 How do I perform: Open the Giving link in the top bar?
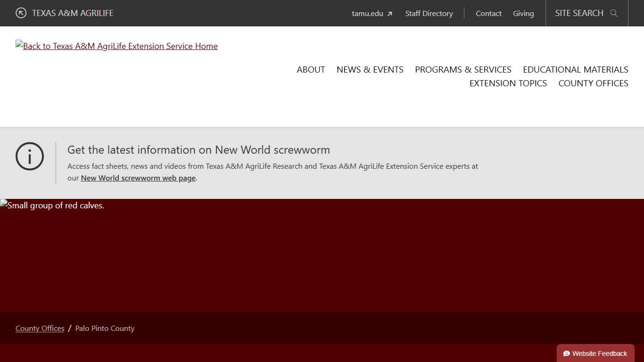coord(523,14)
